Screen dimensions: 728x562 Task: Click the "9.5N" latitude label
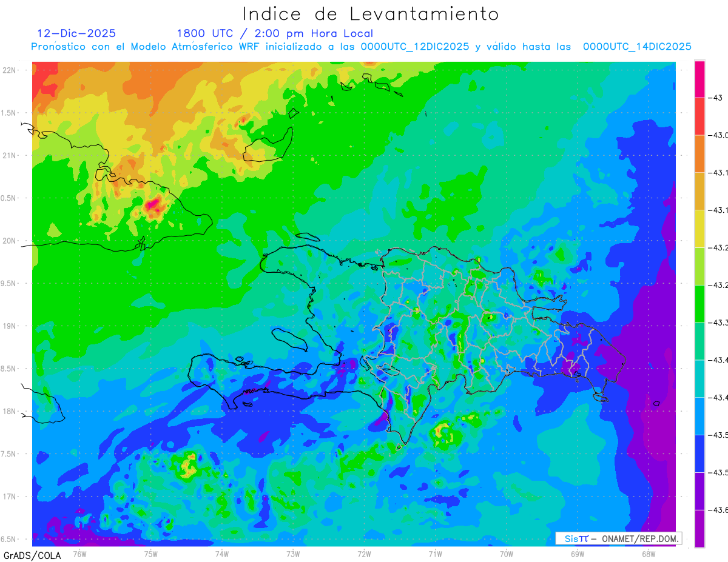point(8,284)
